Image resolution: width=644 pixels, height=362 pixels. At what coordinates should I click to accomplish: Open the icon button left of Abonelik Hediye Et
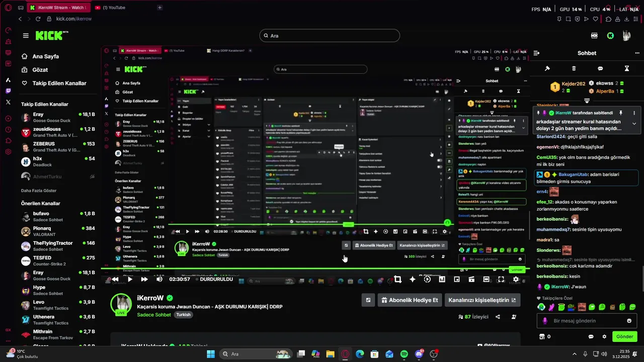tap(368, 300)
